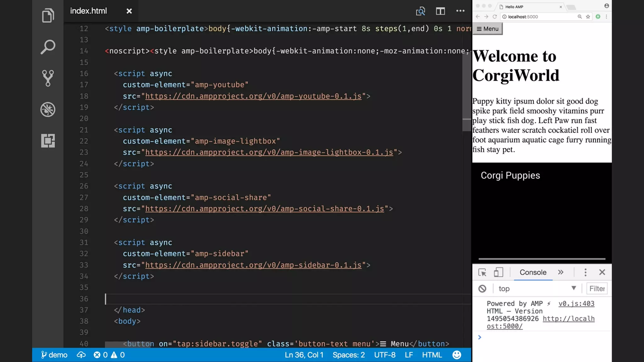Open the Source Control branch icon
The width and height of the screenshot is (644, 362).
click(x=48, y=78)
